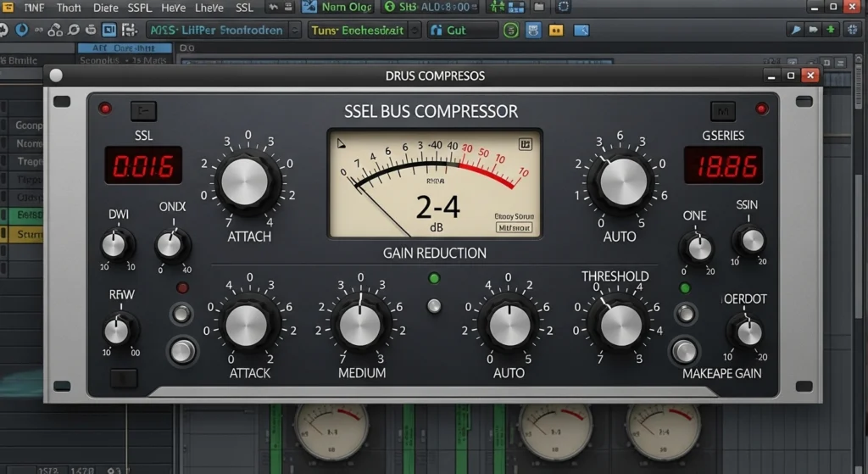Click the DWI knob
This screenshot has height=474, width=868.
(x=114, y=245)
